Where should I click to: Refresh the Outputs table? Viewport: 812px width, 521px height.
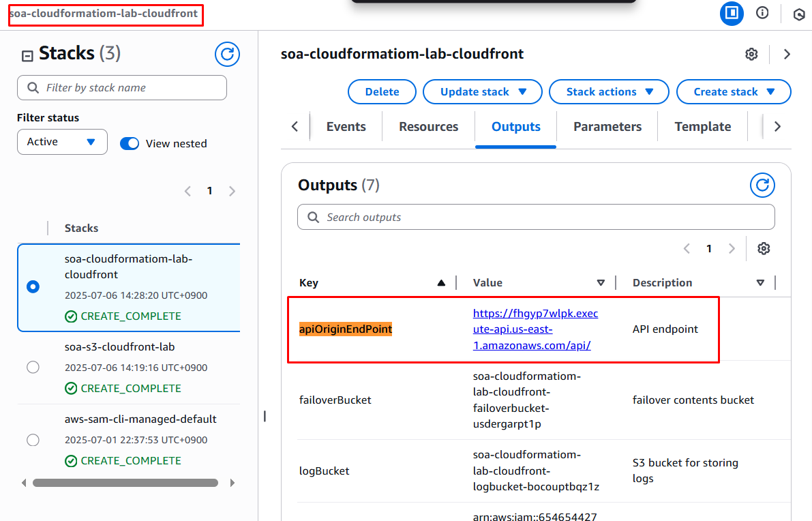(762, 185)
